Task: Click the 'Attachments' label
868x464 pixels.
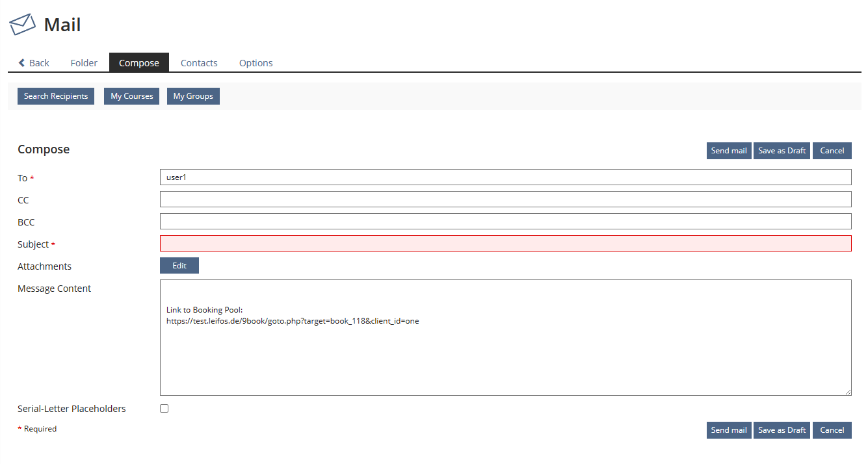Action: pyautogui.click(x=44, y=266)
